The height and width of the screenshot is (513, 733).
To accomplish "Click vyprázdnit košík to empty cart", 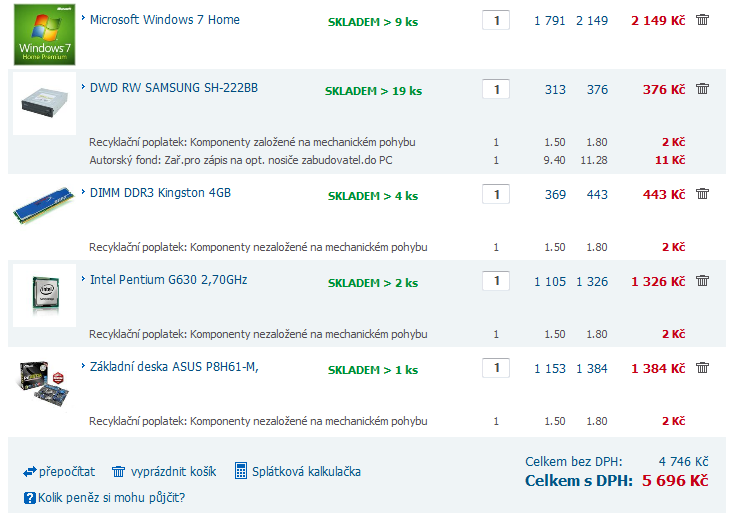I will point(173,471).
